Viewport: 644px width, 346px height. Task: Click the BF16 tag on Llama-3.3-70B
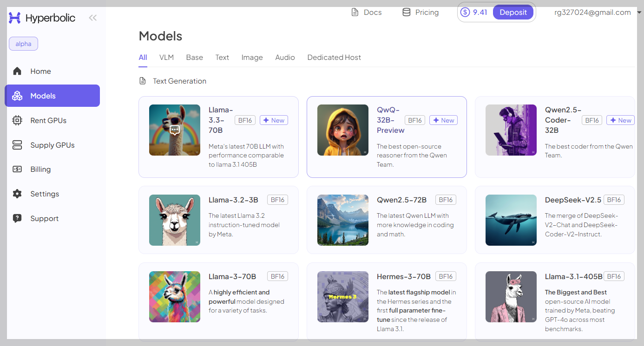coord(245,120)
